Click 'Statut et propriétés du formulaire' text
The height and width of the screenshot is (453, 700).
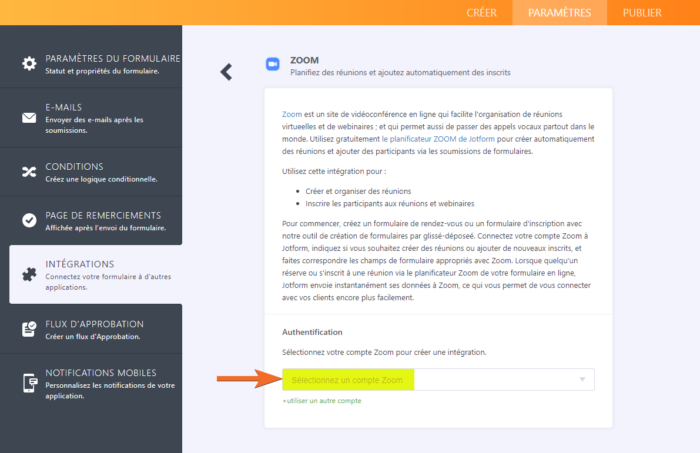pos(102,71)
